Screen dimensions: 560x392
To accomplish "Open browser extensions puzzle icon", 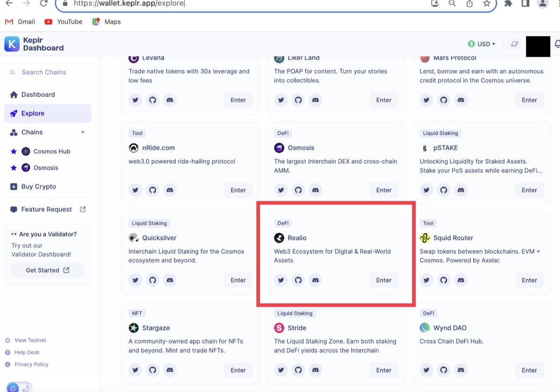I will point(508,3).
